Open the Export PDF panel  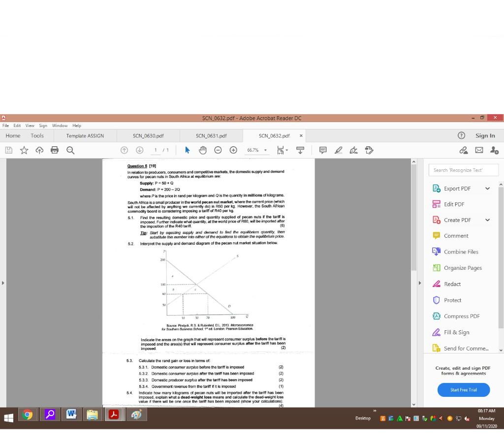pyautogui.click(x=457, y=188)
